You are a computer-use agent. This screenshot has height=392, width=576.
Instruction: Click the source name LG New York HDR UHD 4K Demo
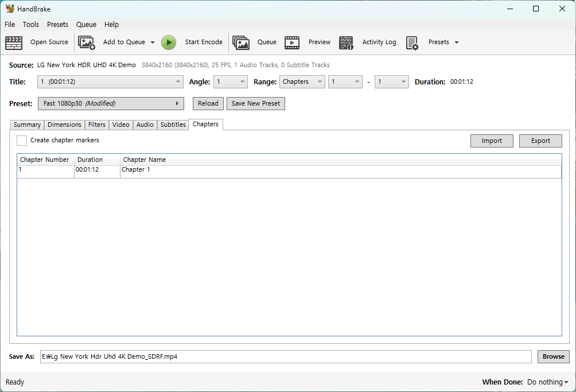(86, 65)
